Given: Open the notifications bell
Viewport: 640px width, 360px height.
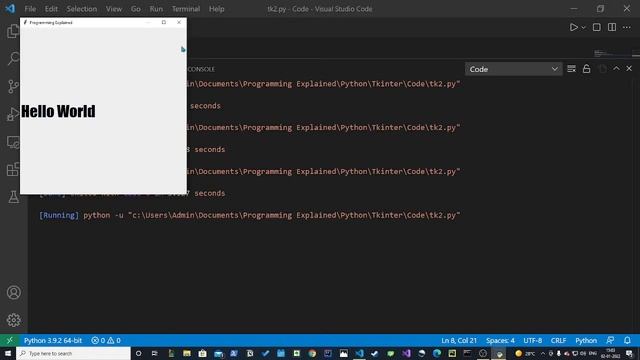Looking at the screenshot, I should [627, 340].
